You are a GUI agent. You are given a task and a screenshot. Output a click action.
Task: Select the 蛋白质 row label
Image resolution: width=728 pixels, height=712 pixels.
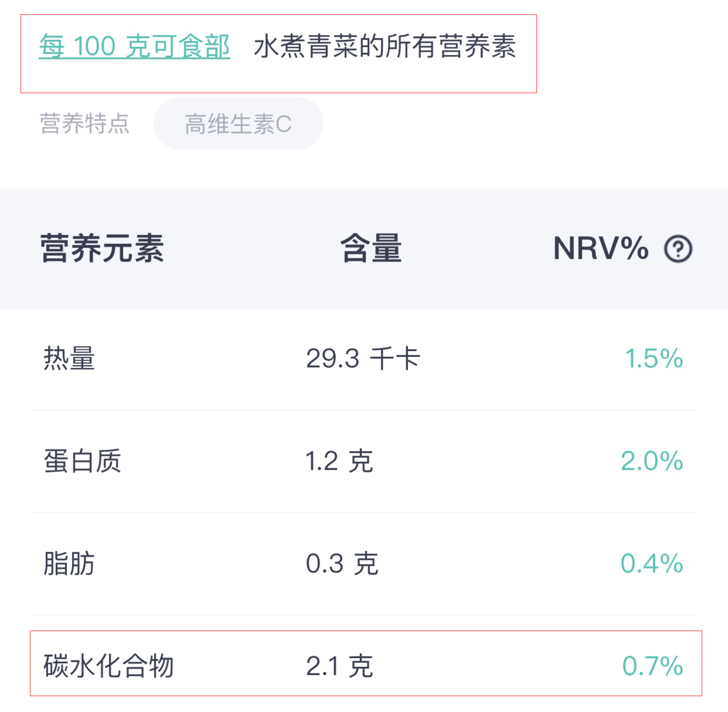point(82,461)
